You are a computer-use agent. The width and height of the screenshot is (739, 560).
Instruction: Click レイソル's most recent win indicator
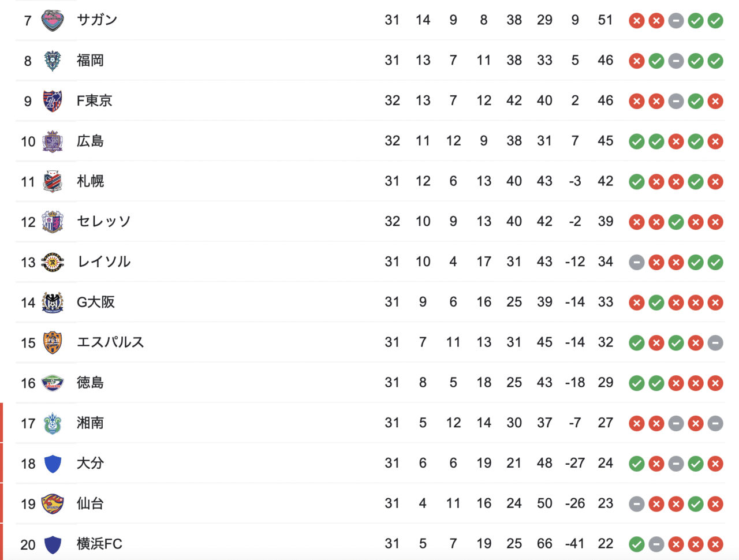(x=715, y=262)
